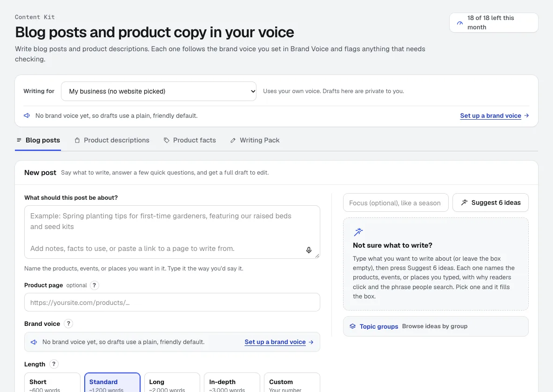Select the Short length option

point(52,383)
